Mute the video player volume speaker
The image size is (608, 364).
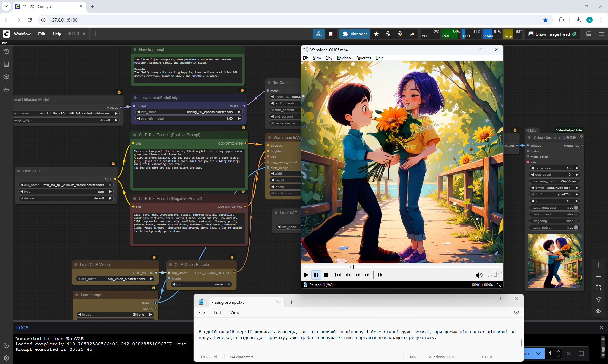pyautogui.click(x=479, y=275)
